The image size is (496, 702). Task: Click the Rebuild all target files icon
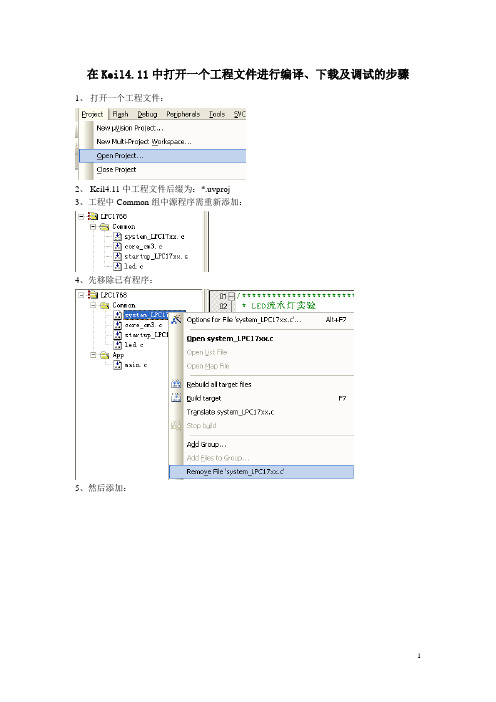coord(176,384)
